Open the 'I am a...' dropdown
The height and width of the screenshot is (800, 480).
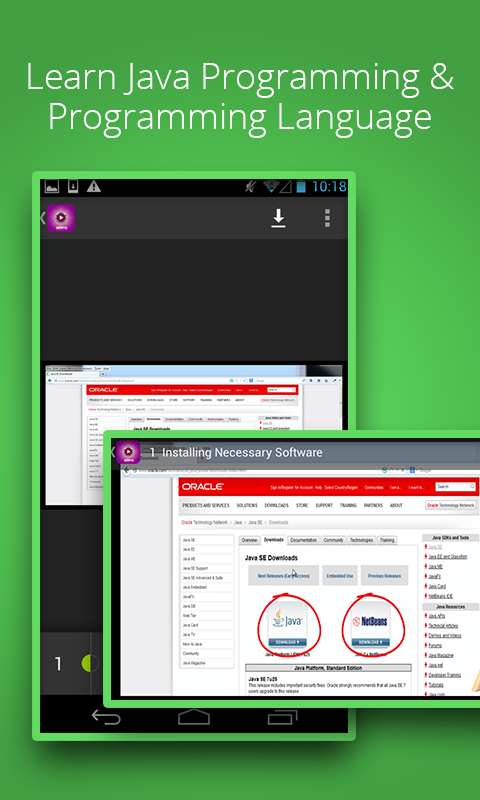click(x=396, y=487)
